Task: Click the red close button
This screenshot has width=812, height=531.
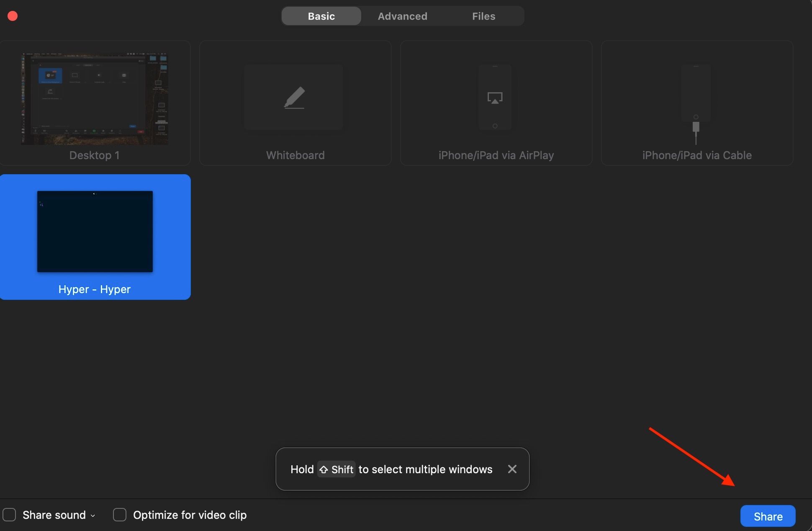Action: coord(12,15)
